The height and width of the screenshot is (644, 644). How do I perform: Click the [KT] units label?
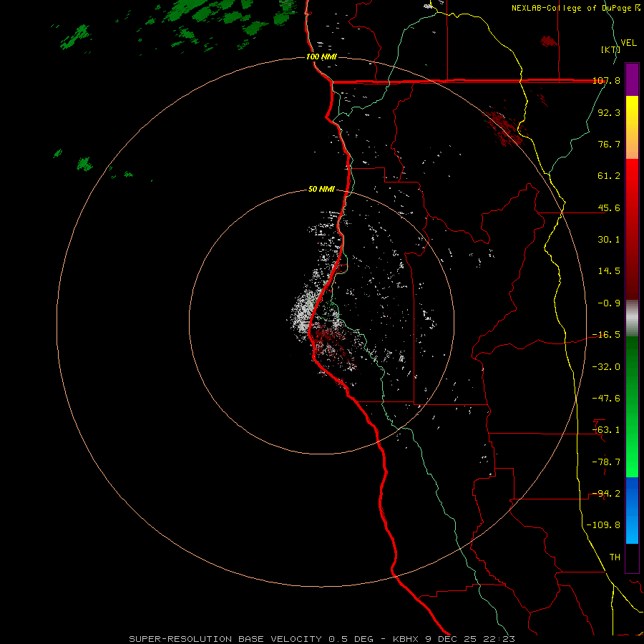point(610,49)
